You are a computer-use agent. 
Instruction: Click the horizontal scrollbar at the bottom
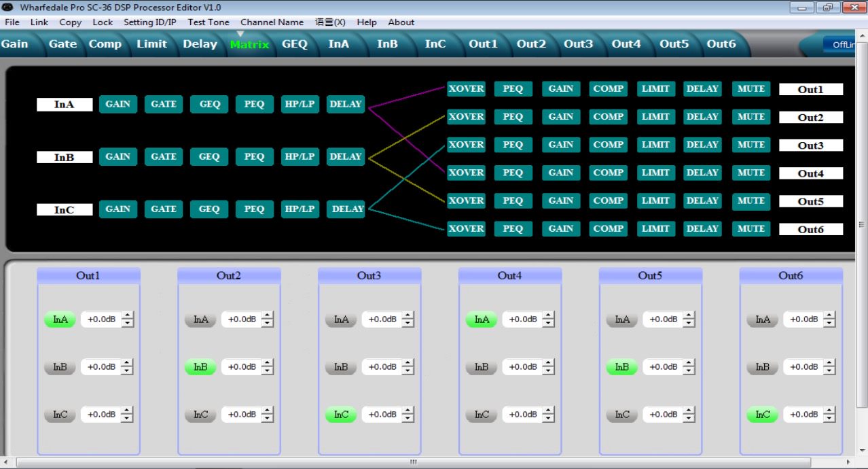click(x=412, y=462)
